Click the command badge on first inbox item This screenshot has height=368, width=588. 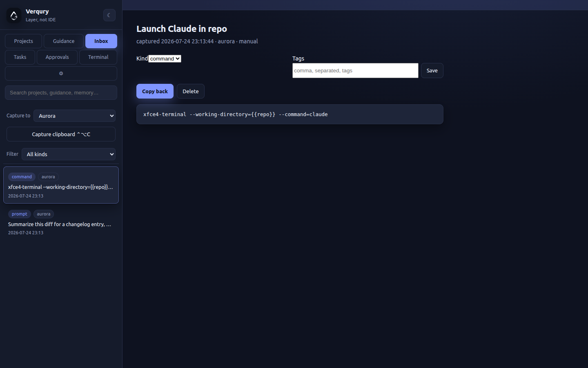[22, 177]
